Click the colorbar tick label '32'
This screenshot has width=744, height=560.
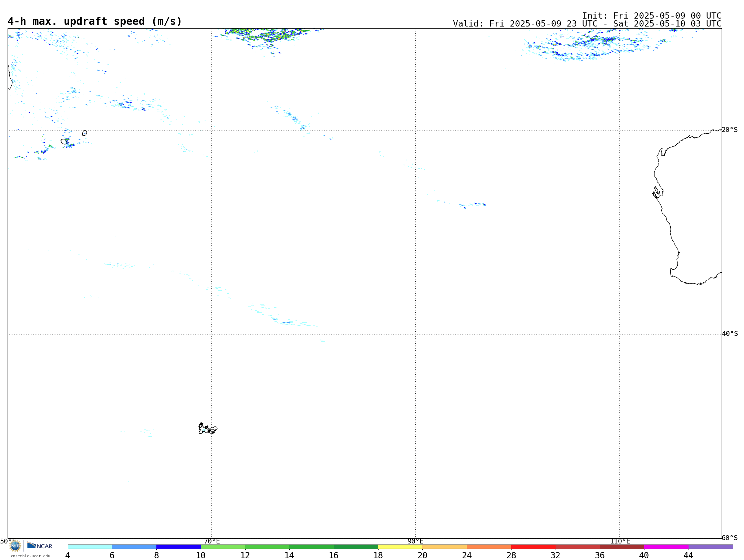coord(556,555)
